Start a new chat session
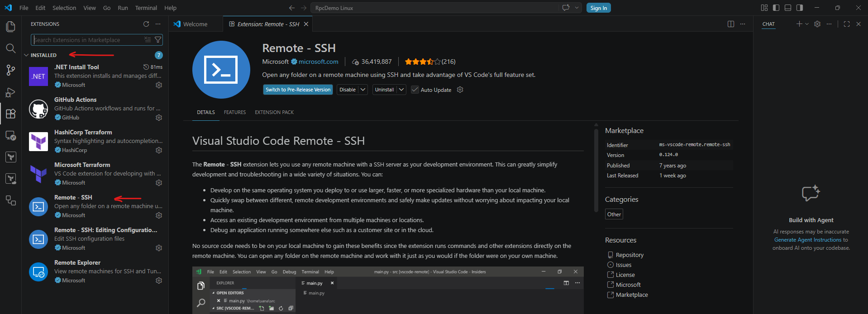 pyautogui.click(x=799, y=24)
